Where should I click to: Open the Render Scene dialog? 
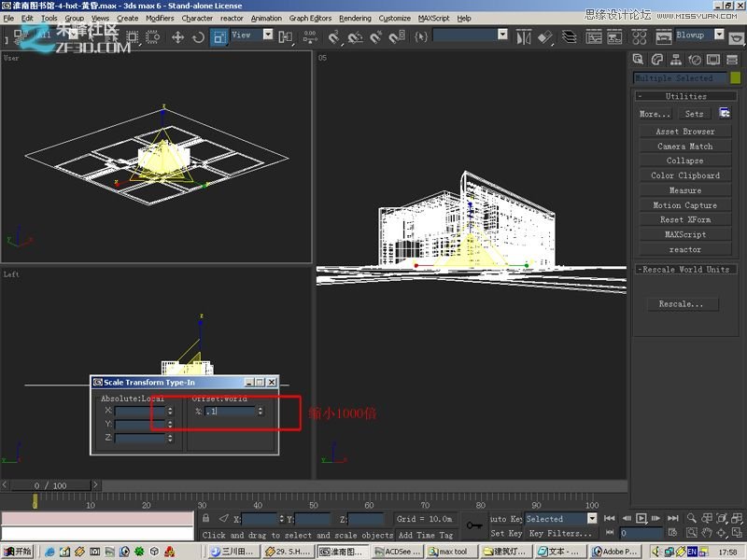(663, 35)
